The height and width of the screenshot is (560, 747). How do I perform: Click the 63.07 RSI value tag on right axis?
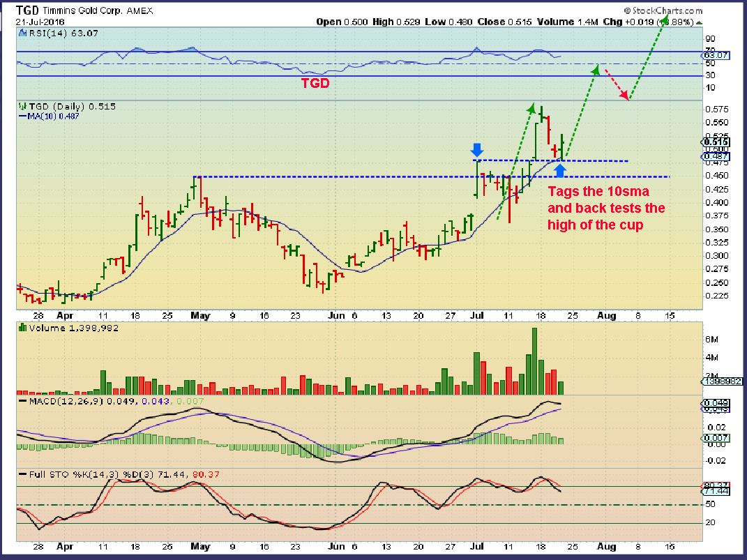coord(716,55)
